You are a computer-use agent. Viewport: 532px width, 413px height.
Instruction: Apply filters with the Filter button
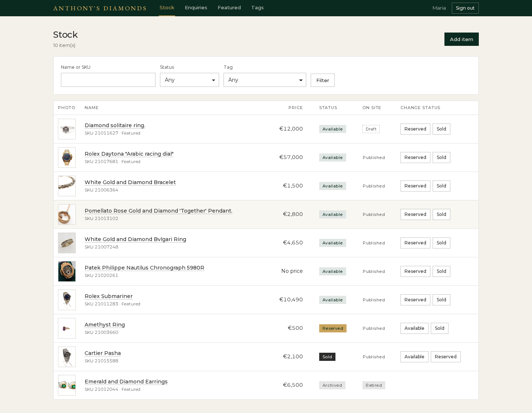pyautogui.click(x=323, y=80)
